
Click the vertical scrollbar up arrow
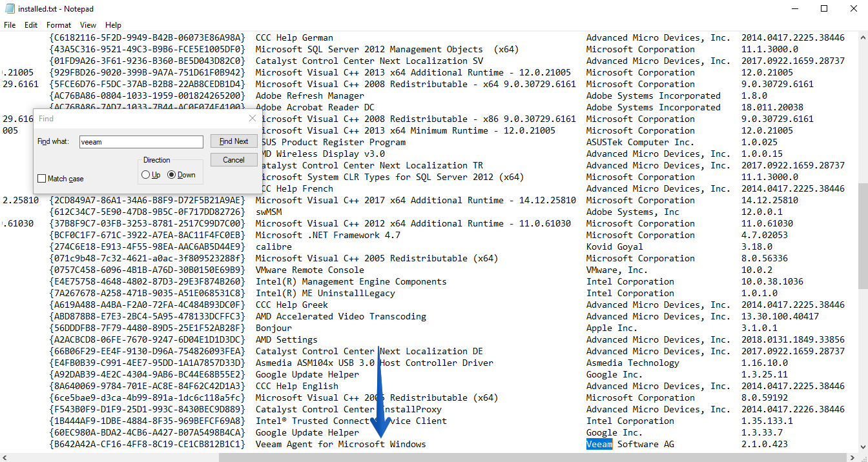[x=862, y=38]
